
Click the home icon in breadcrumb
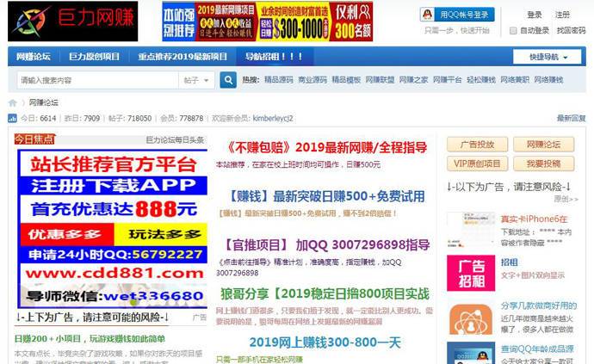pyautogui.click(x=13, y=102)
